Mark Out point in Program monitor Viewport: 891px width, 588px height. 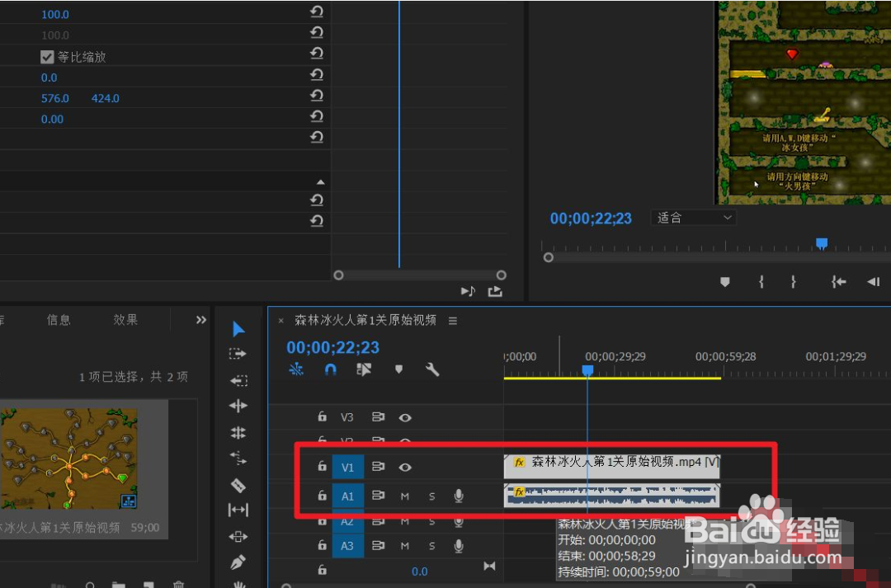(x=794, y=281)
